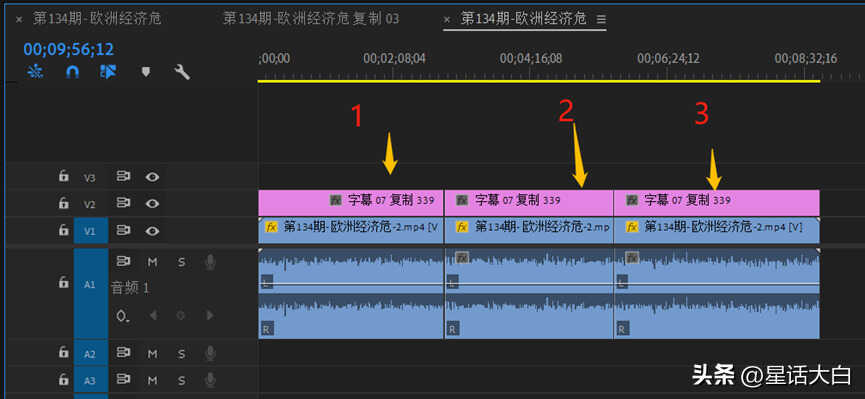This screenshot has width=865, height=399.
Task: Click the playhead timecode 00;09;56;12
Action: pos(68,50)
